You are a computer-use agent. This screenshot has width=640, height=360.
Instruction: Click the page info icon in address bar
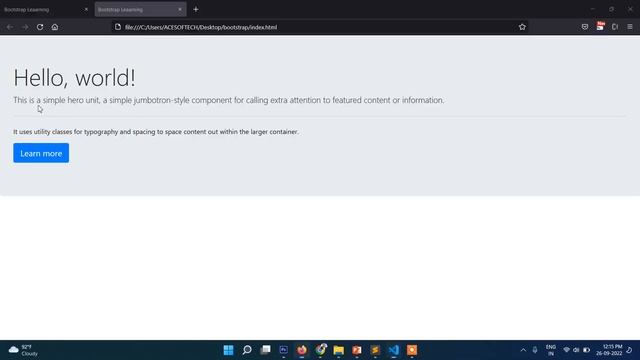tap(118, 27)
